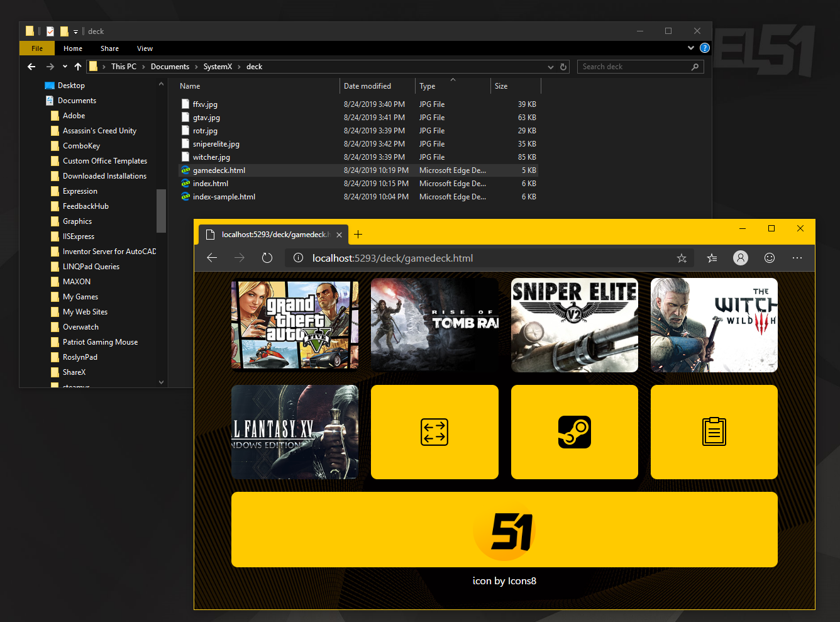The height and width of the screenshot is (622, 840).
Task: Click the Steam icon tile
Action: click(574, 432)
